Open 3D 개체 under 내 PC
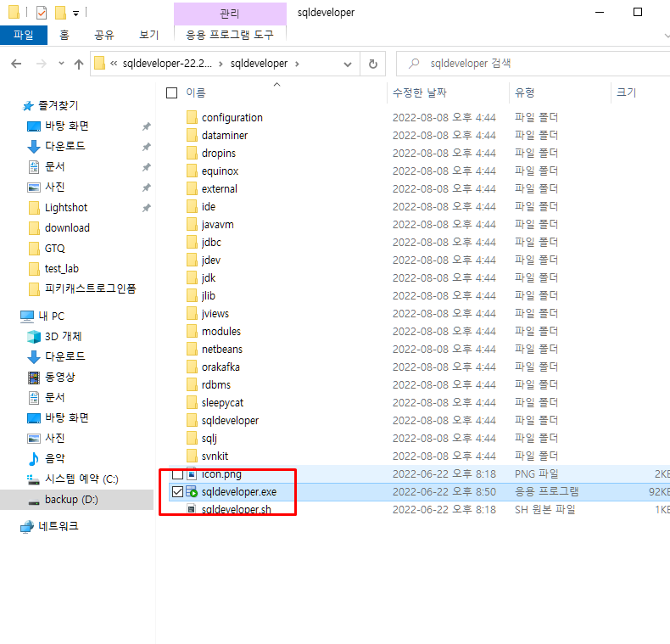This screenshot has width=670, height=644. 64,337
